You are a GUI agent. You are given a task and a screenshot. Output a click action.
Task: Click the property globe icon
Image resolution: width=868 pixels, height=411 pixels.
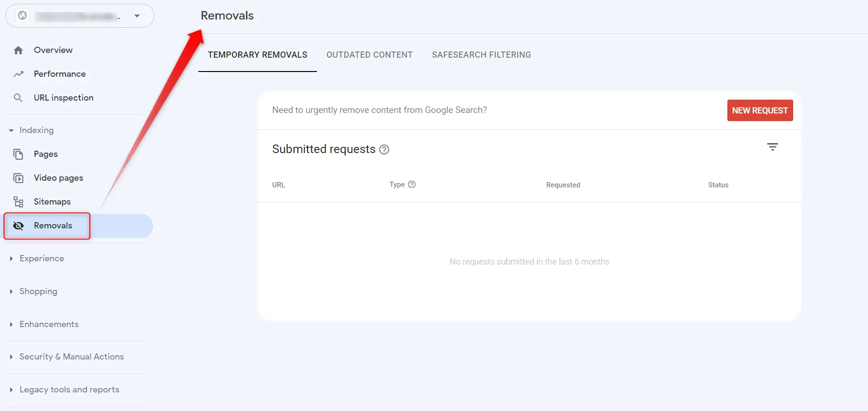click(x=22, y=16)
